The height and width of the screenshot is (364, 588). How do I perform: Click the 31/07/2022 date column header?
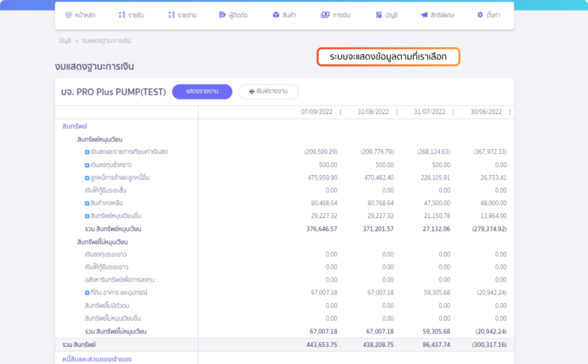(430, 112)
